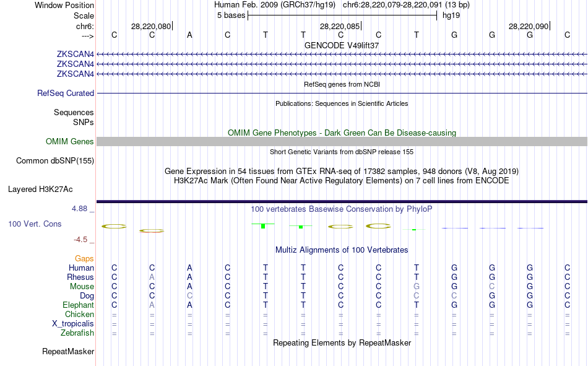The width and height of the screenshot is (588, 366).
Task: Click the faded mismatched A in Elephant row
Action: pyautogui.click(x=152, y=305)
